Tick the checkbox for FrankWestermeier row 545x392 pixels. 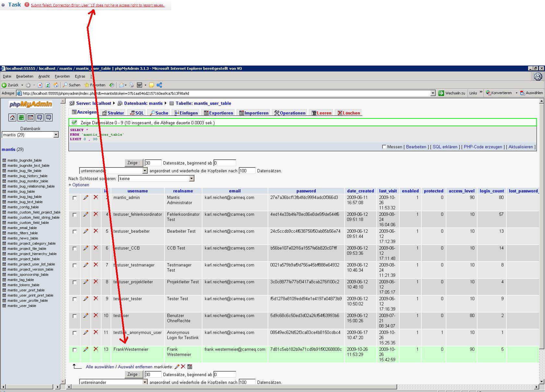click(75, 350)
